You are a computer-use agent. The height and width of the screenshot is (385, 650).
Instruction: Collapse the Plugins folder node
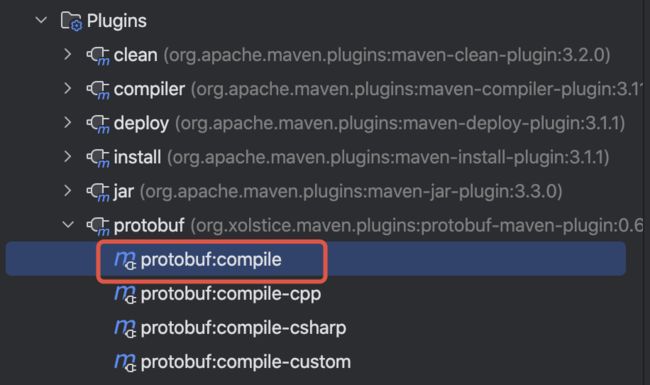[x=41, y=20]
